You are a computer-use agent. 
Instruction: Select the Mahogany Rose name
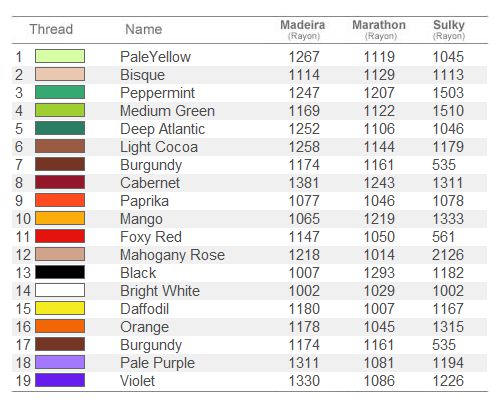(172, 255)
